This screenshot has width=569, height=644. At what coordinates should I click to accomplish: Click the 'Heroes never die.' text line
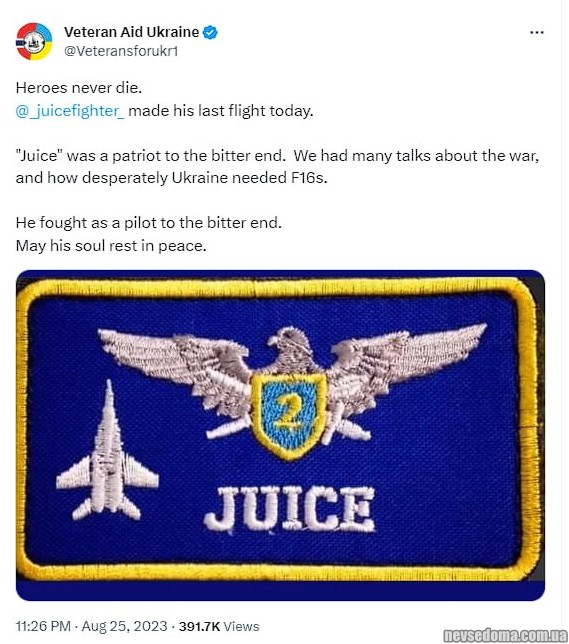point(78,88)
